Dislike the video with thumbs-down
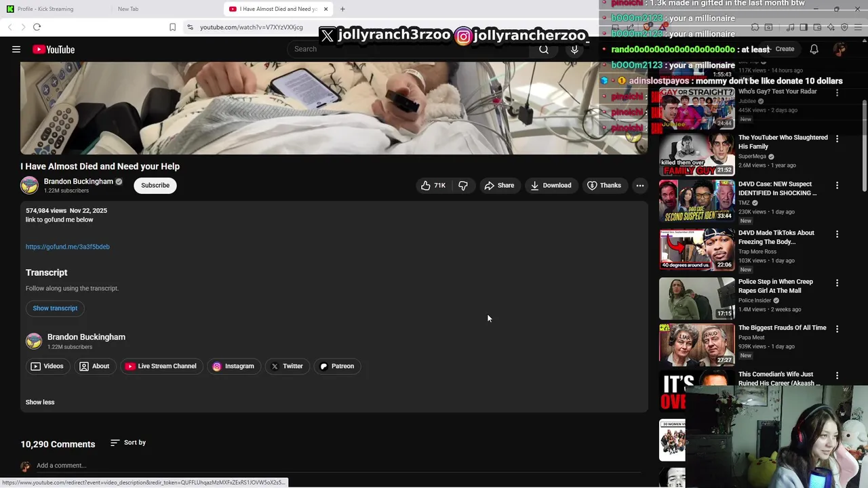868x488 pixels. pos(463,185)
